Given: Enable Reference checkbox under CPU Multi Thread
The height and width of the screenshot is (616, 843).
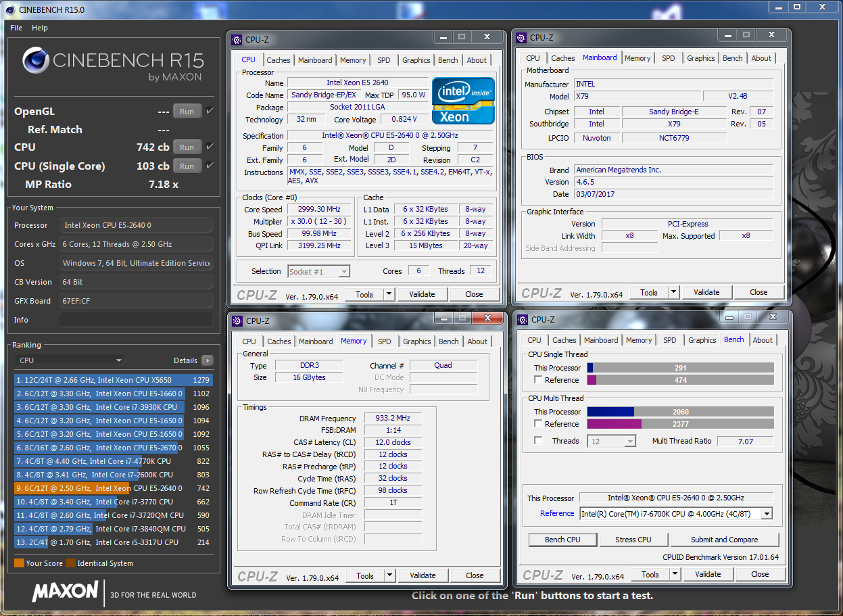Looking at the screenshot, I should pyautogui.click(x=538, y=424).
